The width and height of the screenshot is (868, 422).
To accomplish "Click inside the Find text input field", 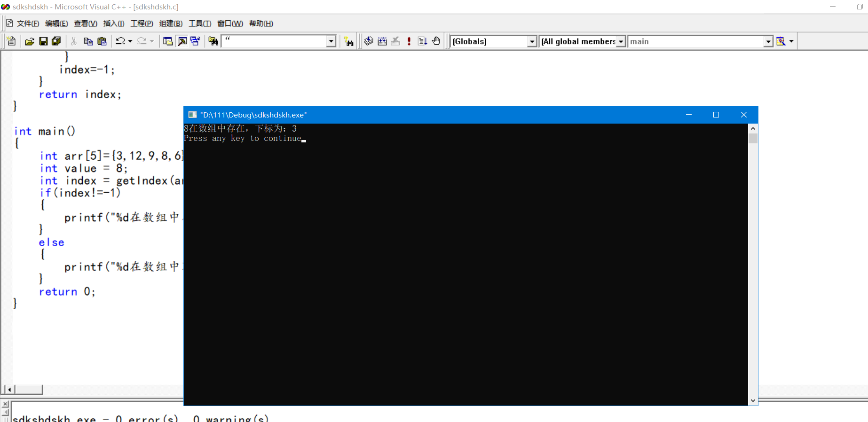I will point(274,41).
